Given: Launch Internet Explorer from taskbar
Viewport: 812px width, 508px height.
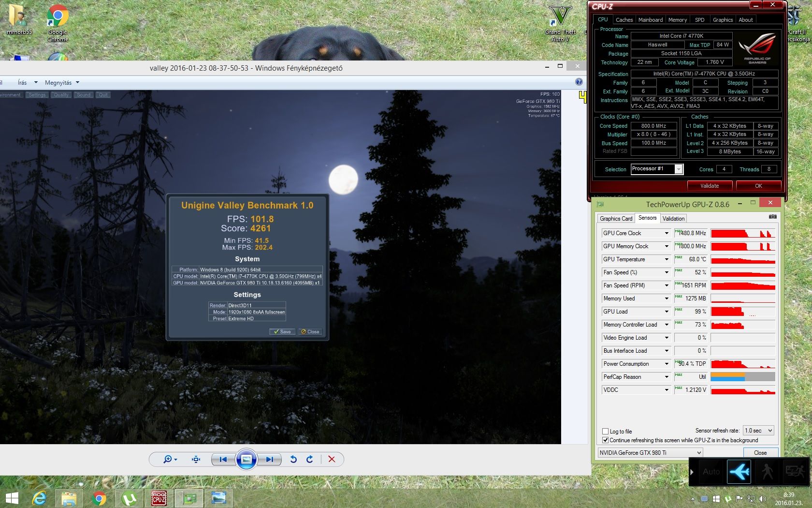Looking at the screenshot, I should tap(39, 498).
